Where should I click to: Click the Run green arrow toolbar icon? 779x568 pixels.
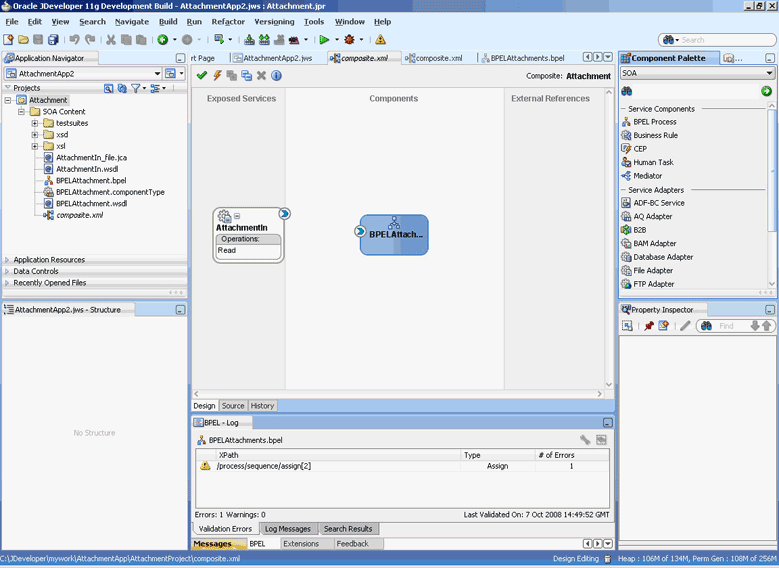pyautogui.click(x=323, y=40)
